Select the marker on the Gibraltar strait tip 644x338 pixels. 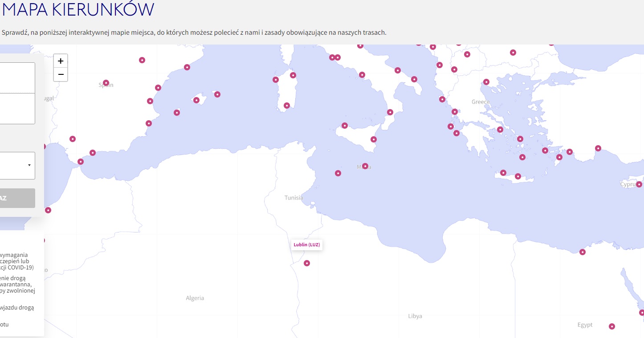coord(81,162)
